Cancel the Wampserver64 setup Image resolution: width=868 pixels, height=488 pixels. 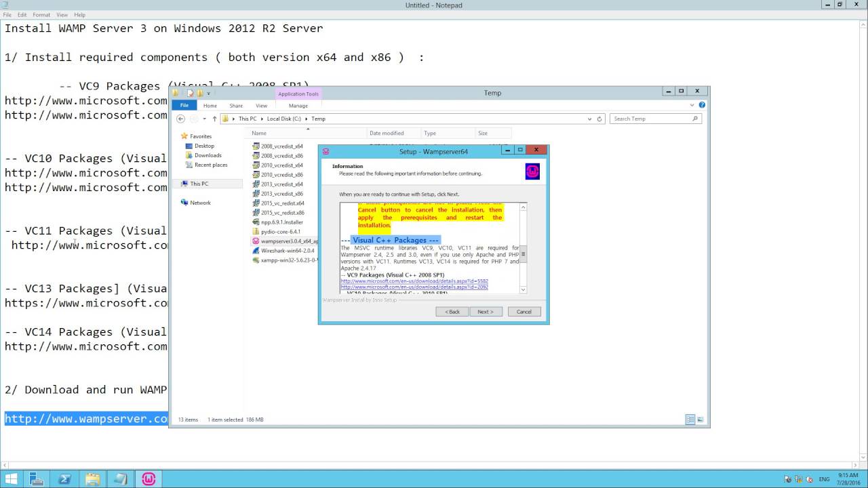pos(524,312)
